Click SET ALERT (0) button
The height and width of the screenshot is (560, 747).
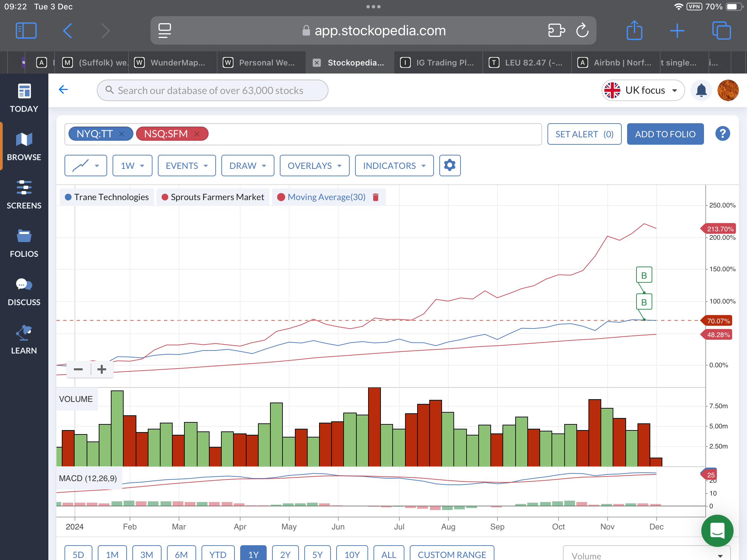point(584,134)
